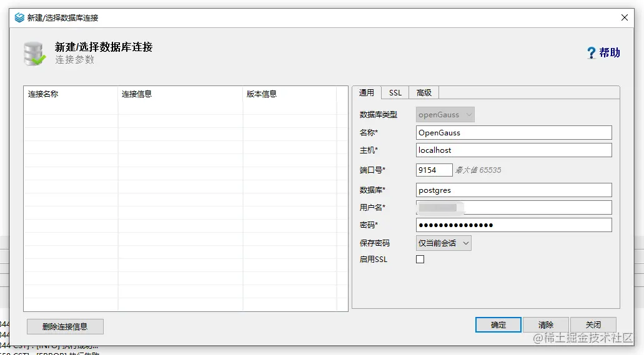644x355 pixels.
Task: Switch to the 高级 tab
Action: (x=424, y=93)
